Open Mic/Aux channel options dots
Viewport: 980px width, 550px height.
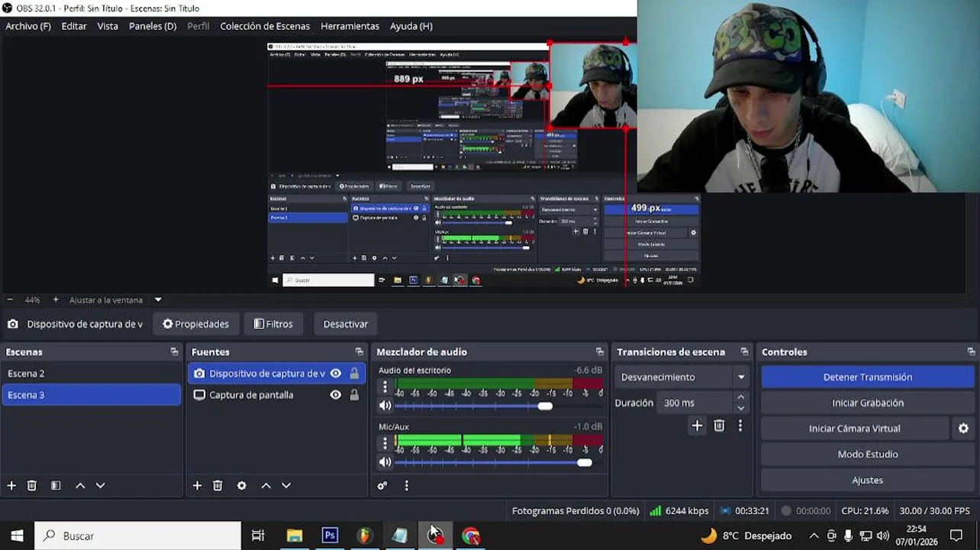[x=385, y=443]
